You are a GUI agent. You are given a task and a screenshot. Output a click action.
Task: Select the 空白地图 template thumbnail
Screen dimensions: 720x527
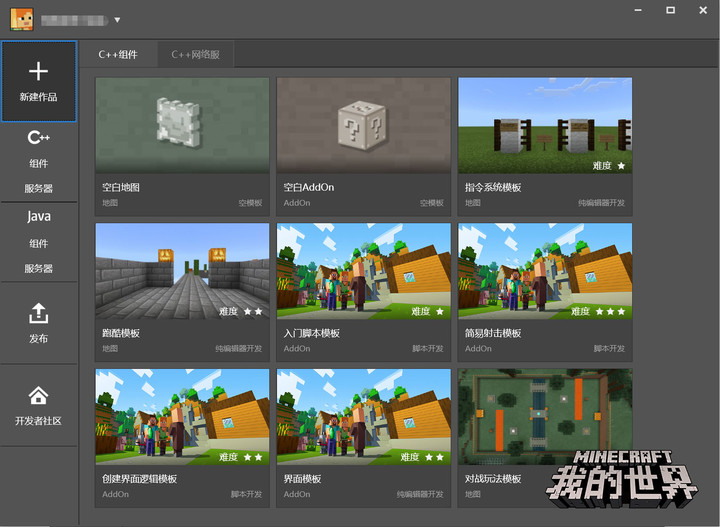pos(182,125)
